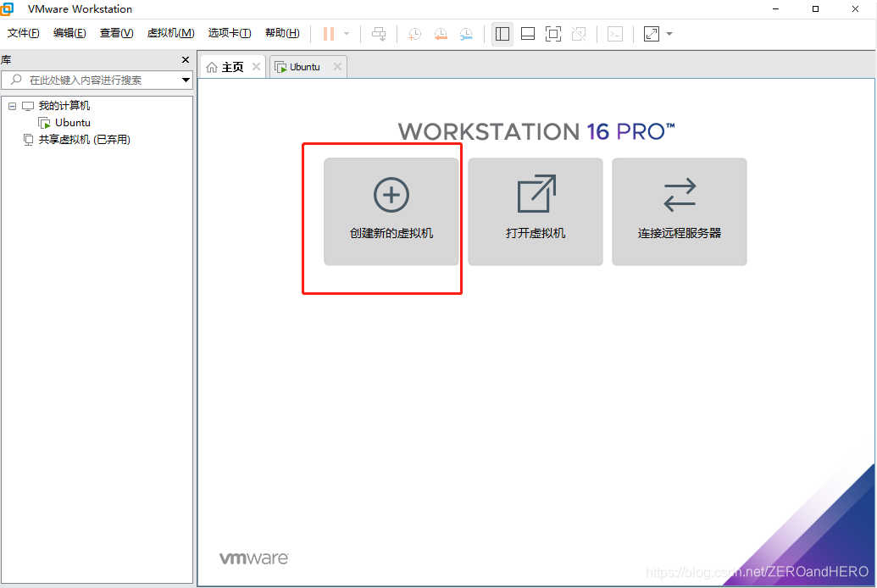Click the Unity mode toolbar icon
The image size is (877, 588).
[579, 34]
